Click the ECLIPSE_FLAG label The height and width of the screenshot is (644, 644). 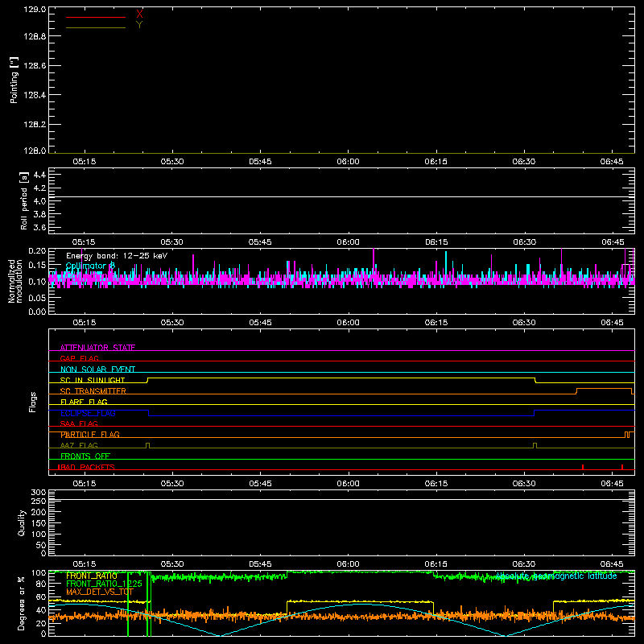(88, 413)
